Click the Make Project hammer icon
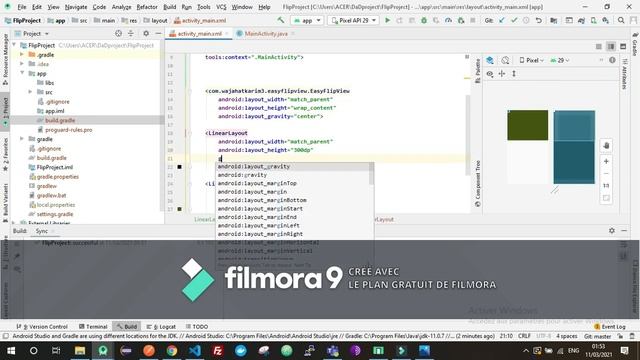Image resolution: width=640 pixels, height=360 pixels. pos(281,20)
